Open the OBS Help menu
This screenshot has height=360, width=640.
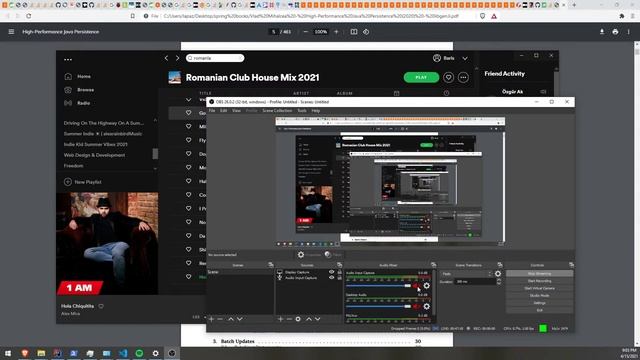pos(316,111)
